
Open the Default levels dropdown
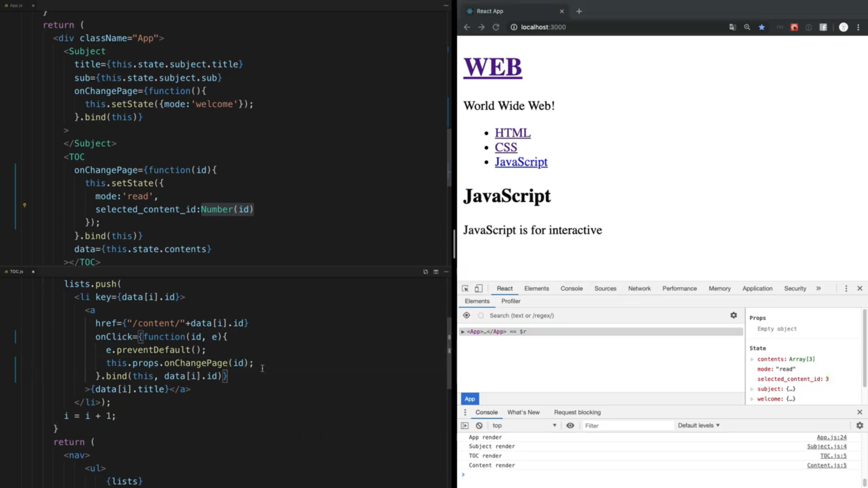pyautogui.click(x=698, y=426)
